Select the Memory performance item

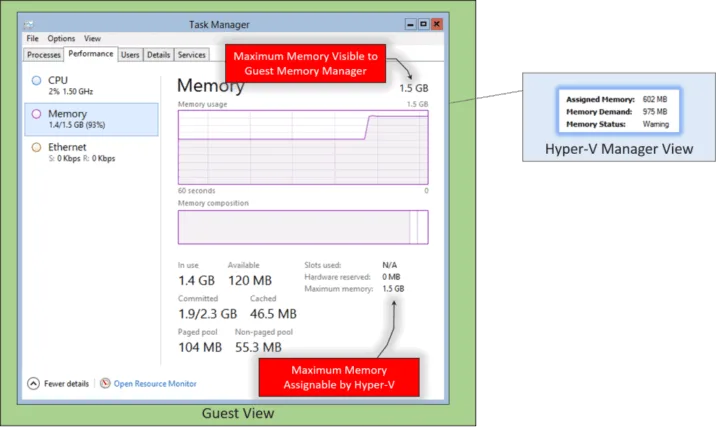[91, 119]
